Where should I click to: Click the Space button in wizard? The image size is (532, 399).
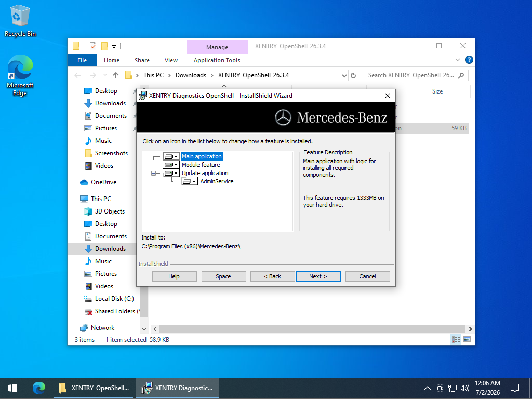(223, 276)
